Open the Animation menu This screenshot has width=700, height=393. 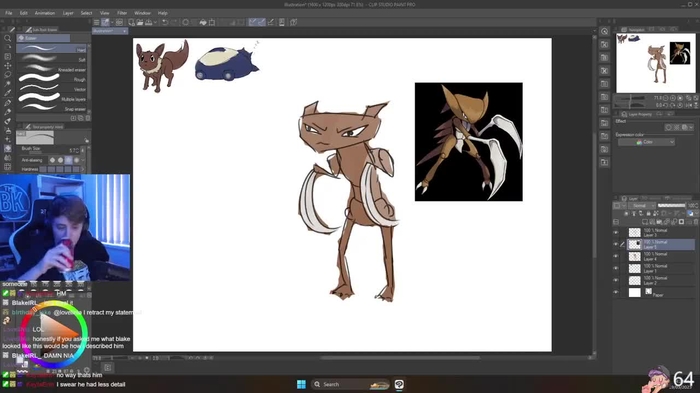(45, 13)
